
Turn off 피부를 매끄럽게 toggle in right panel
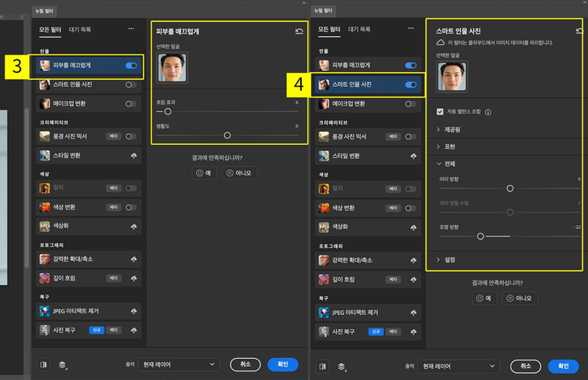coord(411,66)
